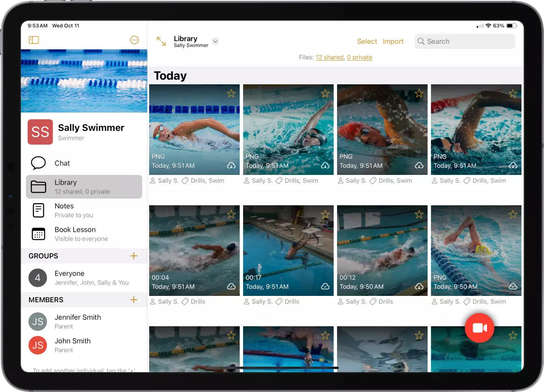Download the 00:12 video via cloud icon
Image resolution: width=544 pixels, height=392 pixels.
[x=419, y=287]
